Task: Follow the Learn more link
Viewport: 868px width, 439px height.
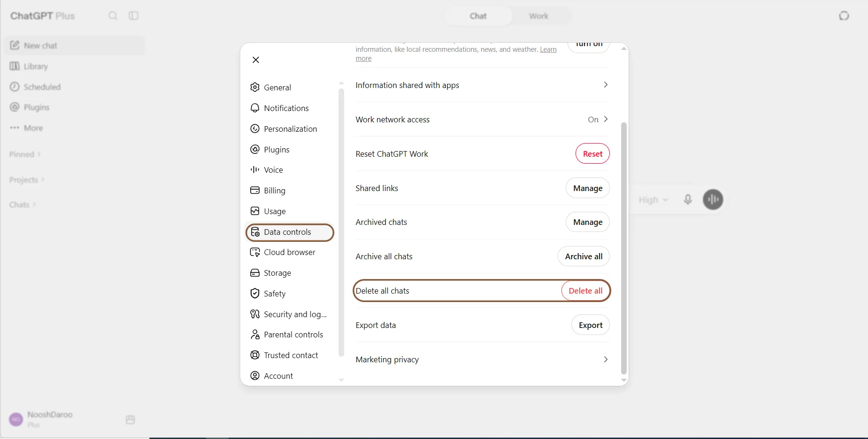Action: pos(548,49)
